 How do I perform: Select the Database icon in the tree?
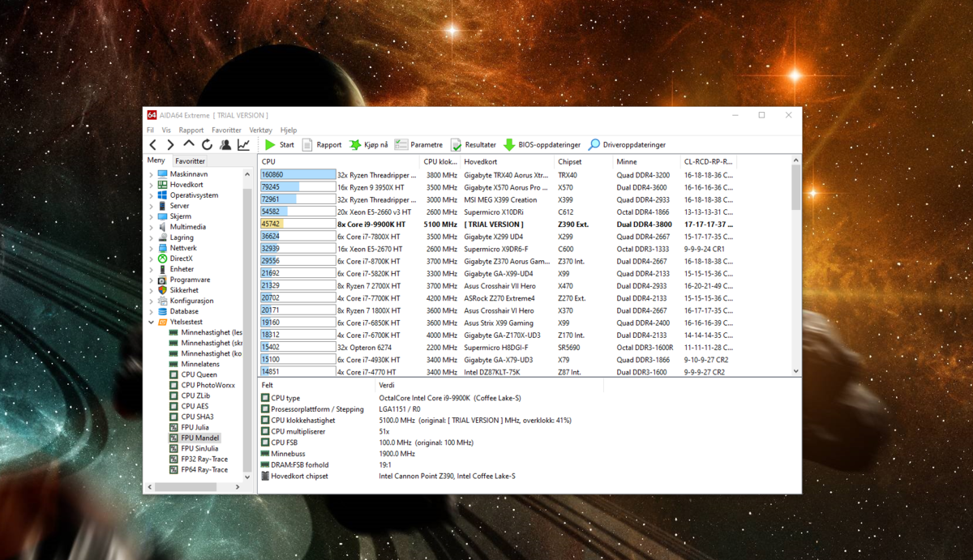coord(163,311)
